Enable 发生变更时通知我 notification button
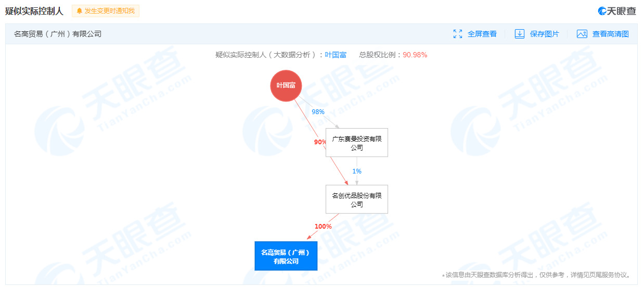Image resolution: width=644 pixels, height=287 pixels. (x=106, y=11)
